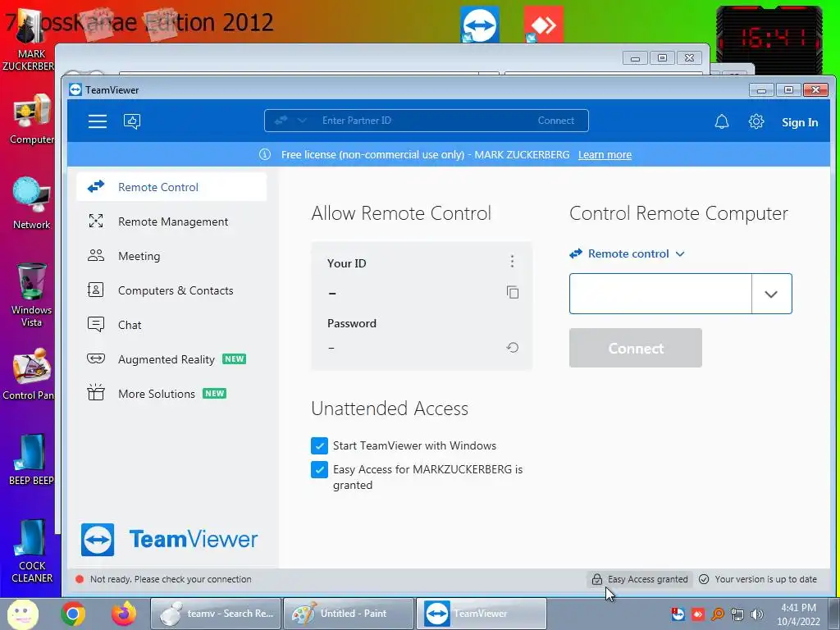
Task: Open the Computer desktop icon
Action: pos(32,119)
